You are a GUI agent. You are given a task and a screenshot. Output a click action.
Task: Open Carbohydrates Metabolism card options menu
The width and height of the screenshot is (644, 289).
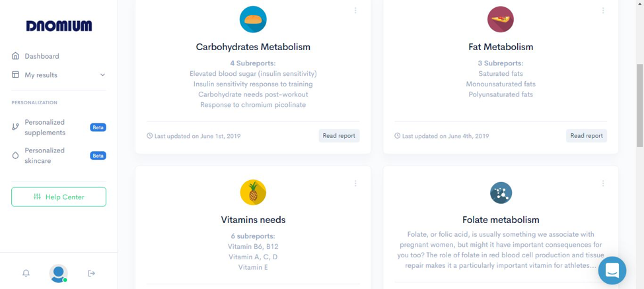click(x=355, y=11)
